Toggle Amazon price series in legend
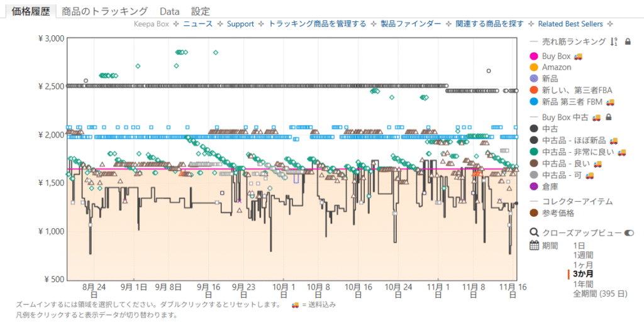 point(556,67)
